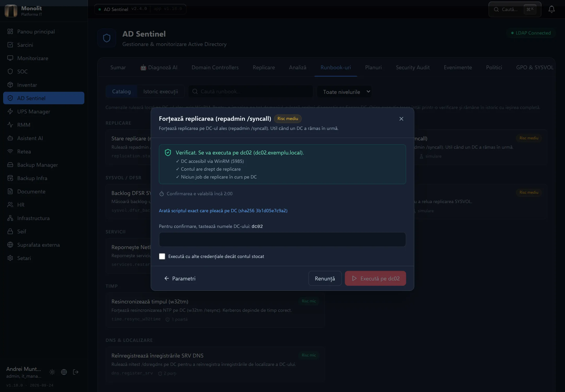
Task: Click the global Caută search box
Action: [515, 9]
